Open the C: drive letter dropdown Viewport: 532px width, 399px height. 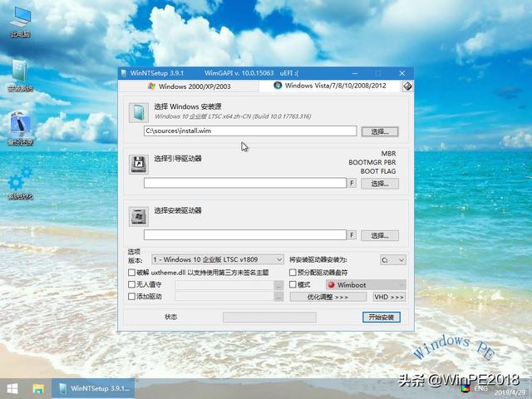[393, 260]
